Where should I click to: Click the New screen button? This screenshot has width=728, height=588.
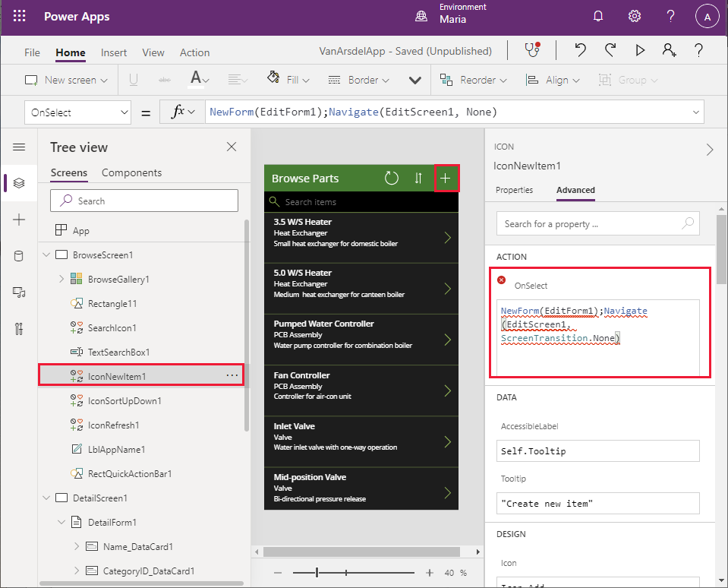click(x=66, y=80)
